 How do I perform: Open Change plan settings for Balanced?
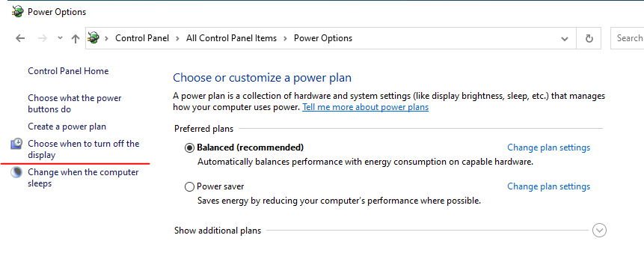549,147
